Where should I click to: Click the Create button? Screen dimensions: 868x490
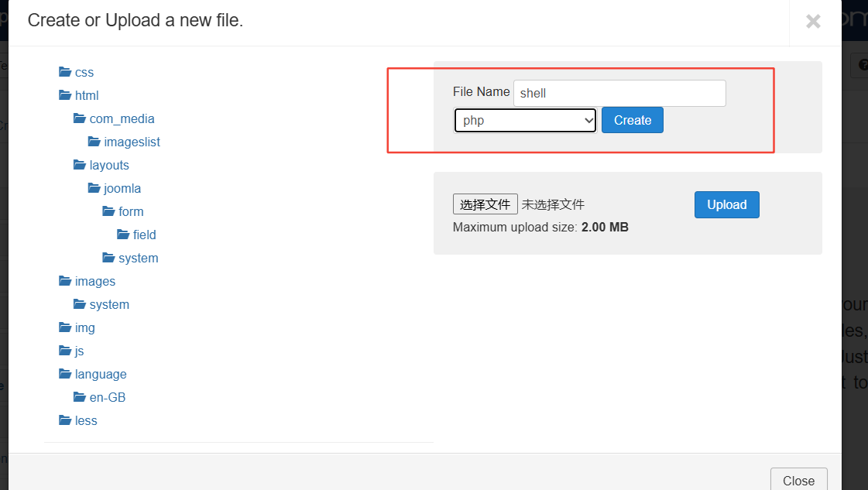632,120
